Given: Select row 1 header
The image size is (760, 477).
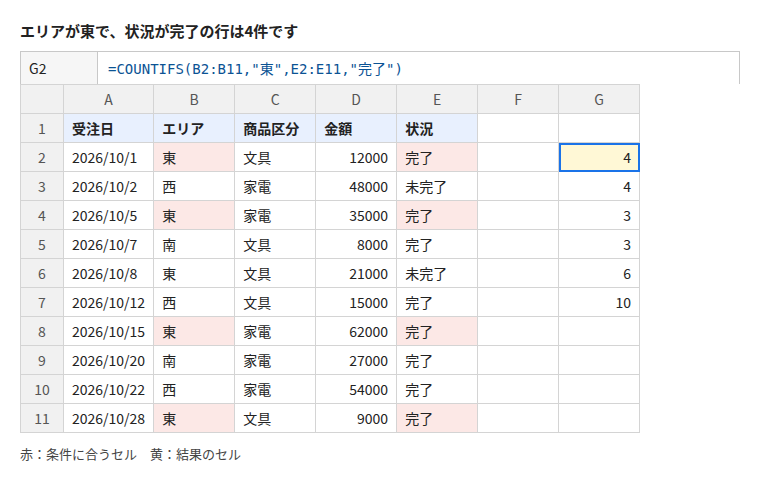Looking at the screenshot, I should pos(42,128).
